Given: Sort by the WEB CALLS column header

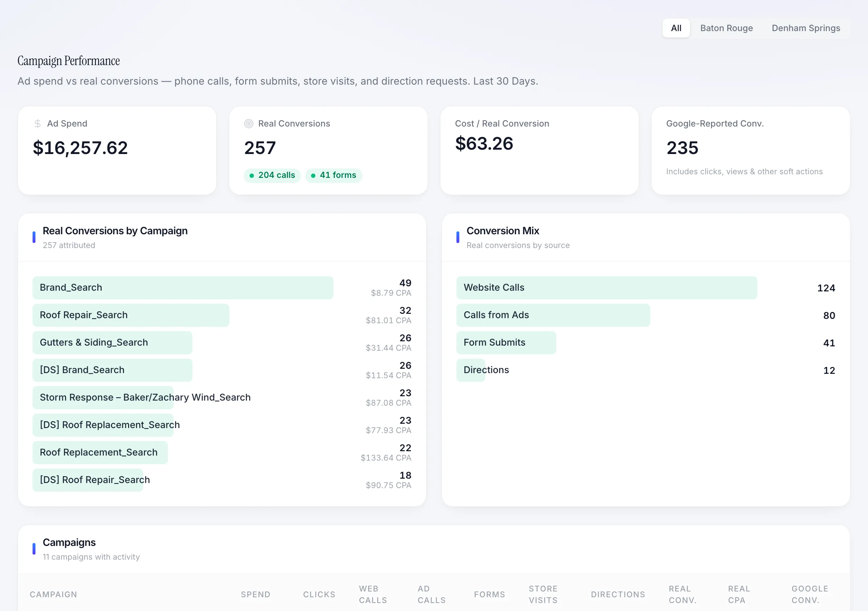Looking at the screenshot, I should (373, 595).
